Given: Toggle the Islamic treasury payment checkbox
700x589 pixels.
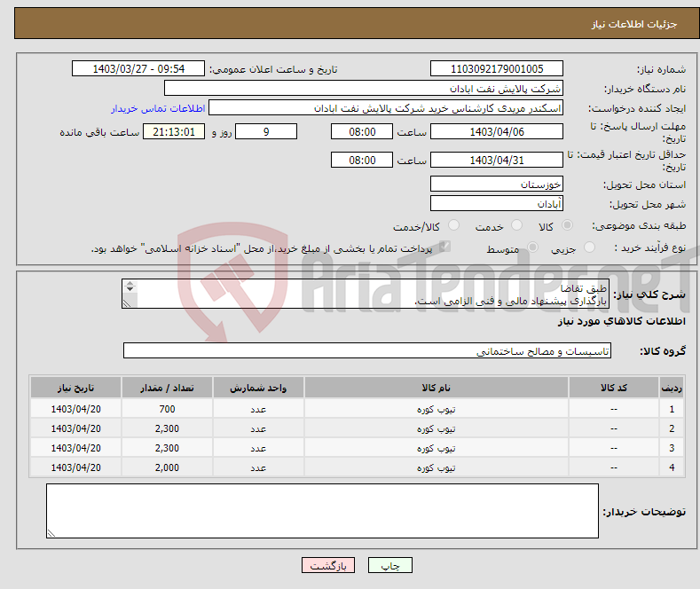Looking at the screenshot, I should tap(444, 247).
